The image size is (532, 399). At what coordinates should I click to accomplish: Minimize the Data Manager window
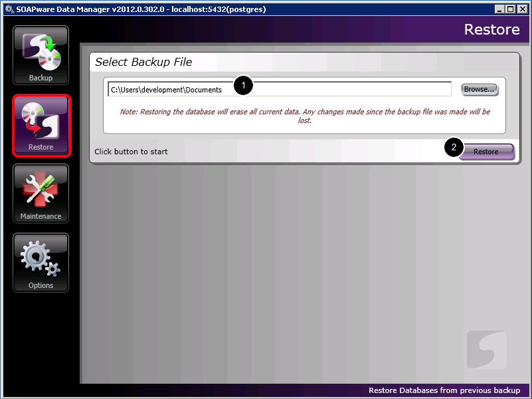(x=499, y=9)
